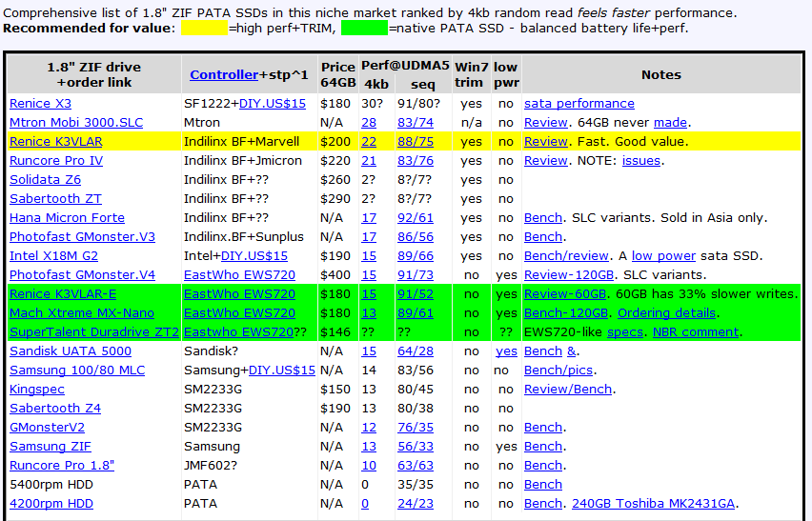Click the Renice K3VLAR-E link
Image resolution: width=812 pixels, height=521 pixels.
63,294
